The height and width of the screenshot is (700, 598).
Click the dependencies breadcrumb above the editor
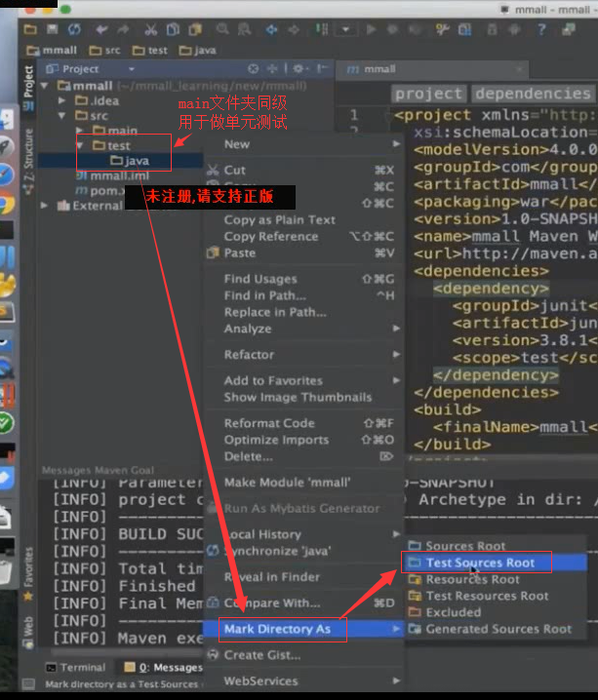(x=534, y=94)
